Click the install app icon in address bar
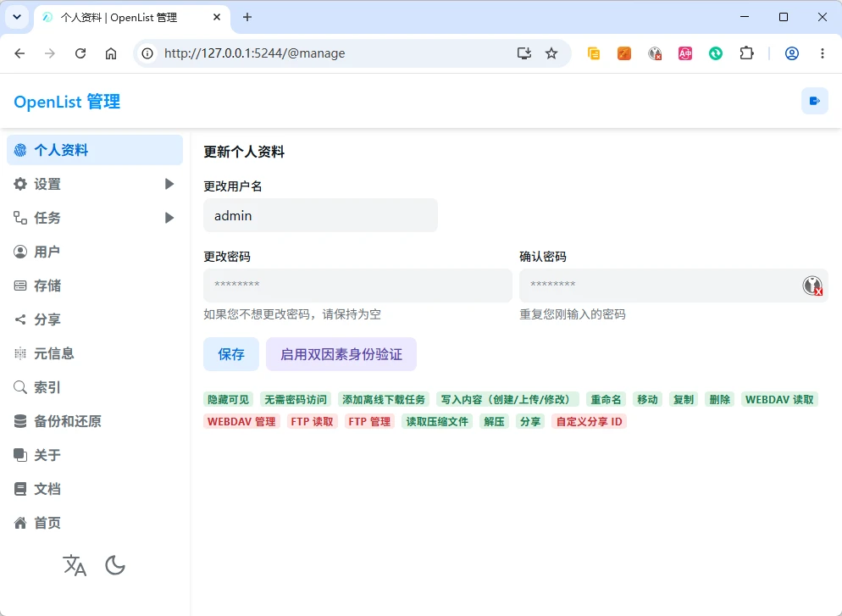The image size is (842, 616). [x=524, y=53]
